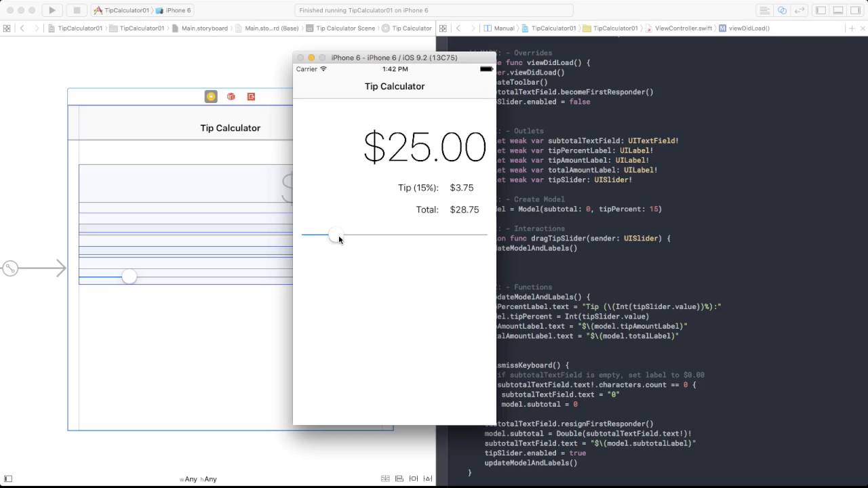Switch to the Assistant editor

pyautogui.click(x=782, y=10)
